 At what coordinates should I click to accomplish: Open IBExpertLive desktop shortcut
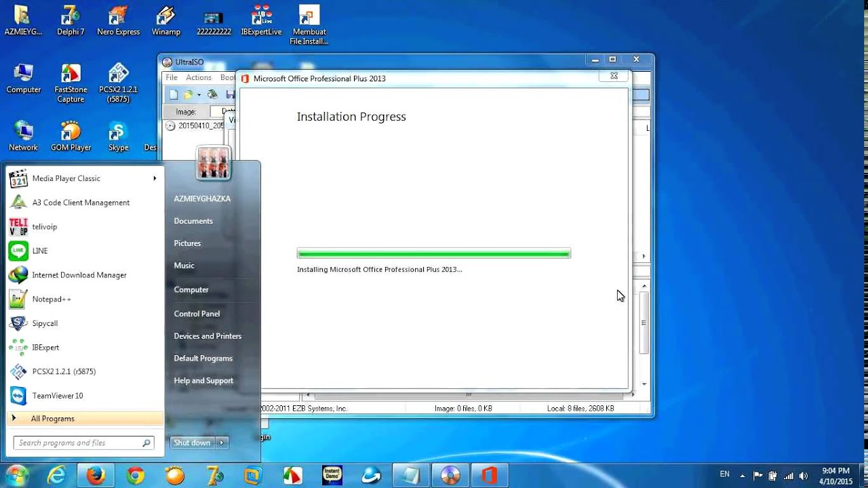click(x=261, y=21)
